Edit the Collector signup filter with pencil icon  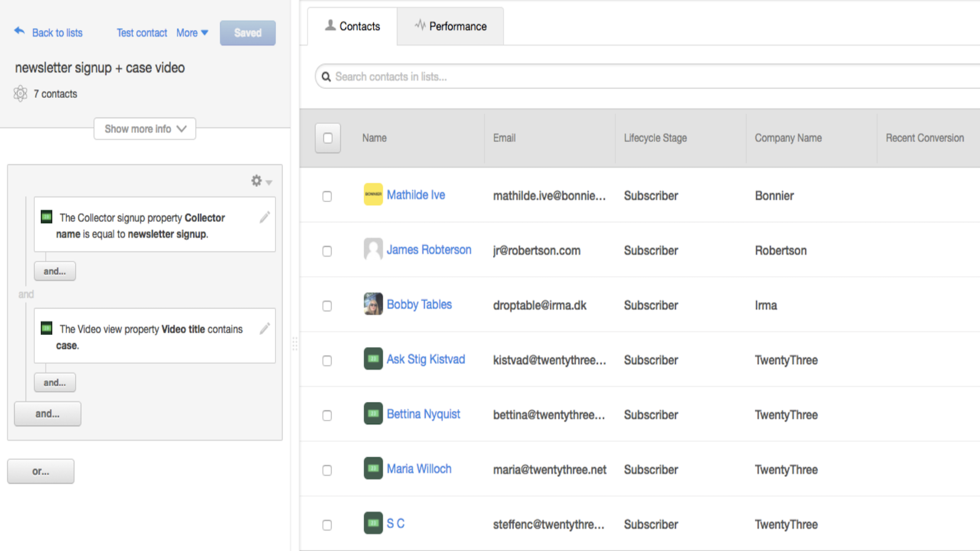click(265, 217)
